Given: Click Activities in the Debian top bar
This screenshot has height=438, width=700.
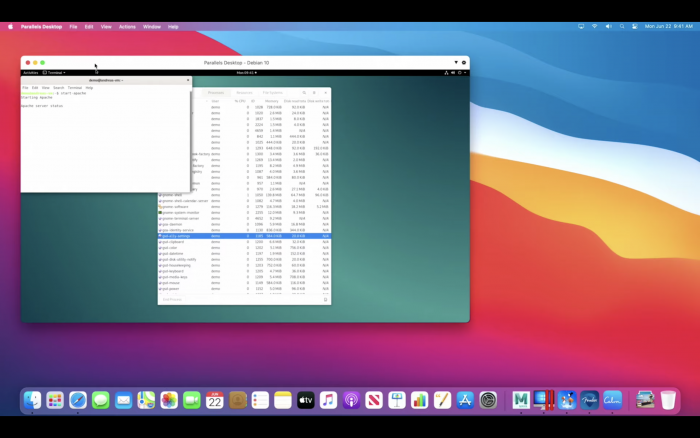Looking at the screenshot, I should click(x=30, y=72).
